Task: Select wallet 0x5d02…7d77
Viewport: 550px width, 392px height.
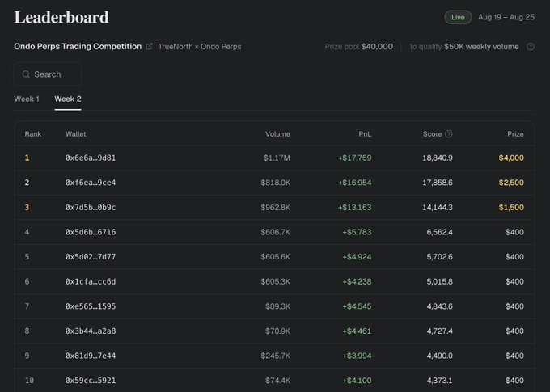Action: pyautogui.click(x=91, y=257)
